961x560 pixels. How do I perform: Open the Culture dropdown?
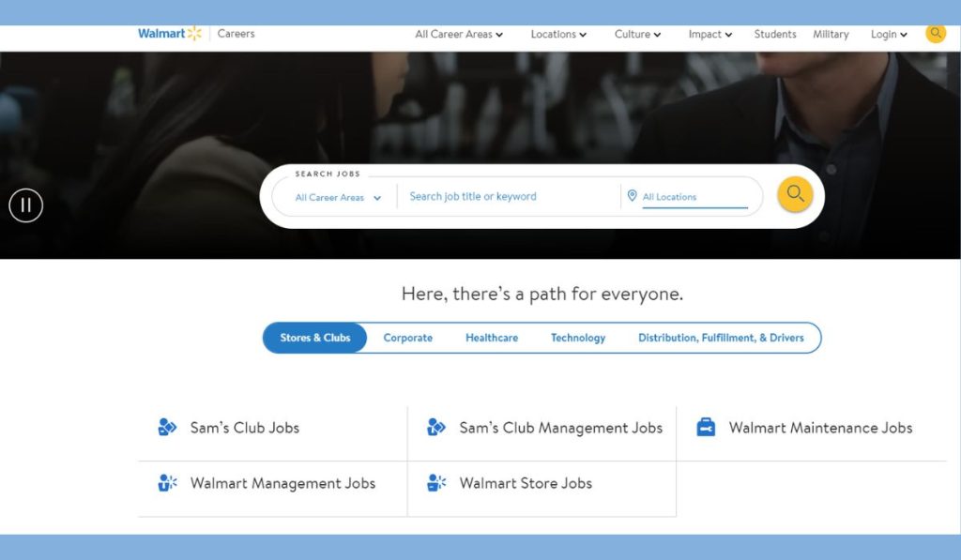tap(636, 34)
